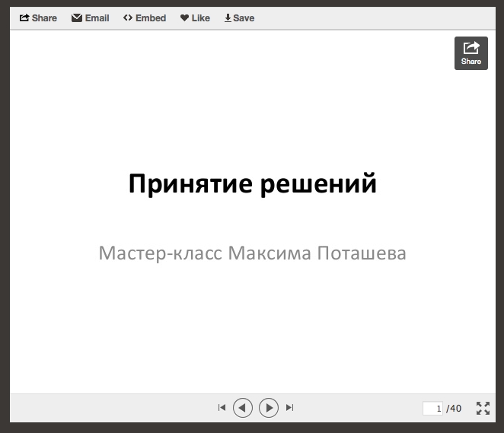Open the Embed code option
504x433 pixels.
click(145, 18)
